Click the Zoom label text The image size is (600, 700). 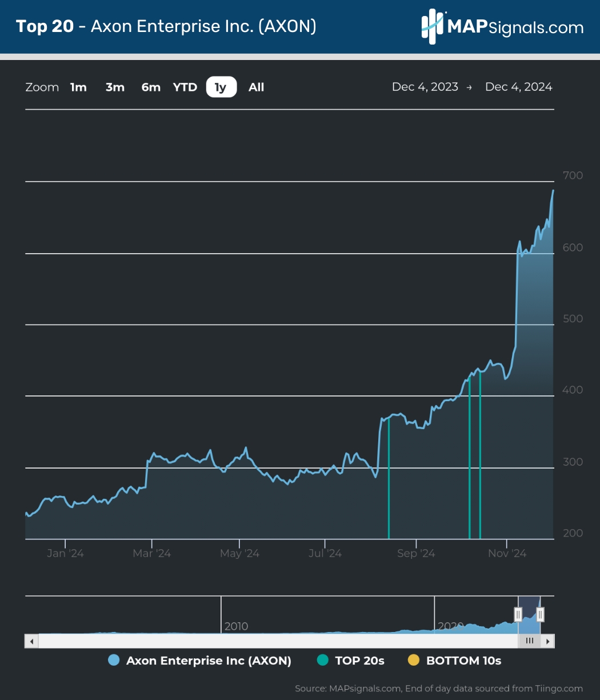(42, 87)
